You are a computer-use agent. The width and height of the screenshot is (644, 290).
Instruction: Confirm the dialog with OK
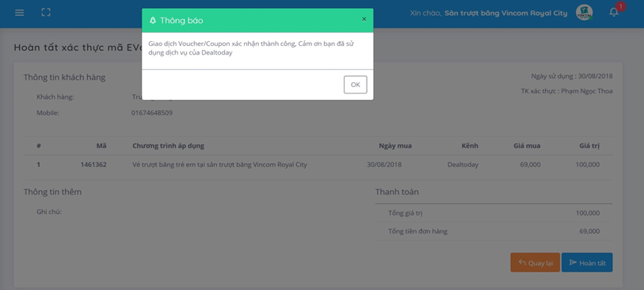click(x=355, y=85)
